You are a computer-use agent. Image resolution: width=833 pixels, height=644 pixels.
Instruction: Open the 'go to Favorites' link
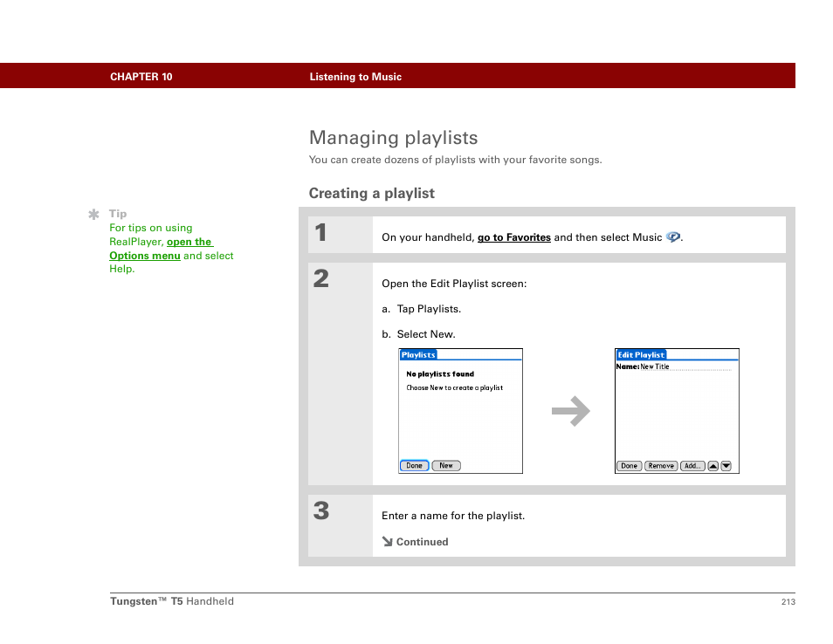[x=513, y=237]
